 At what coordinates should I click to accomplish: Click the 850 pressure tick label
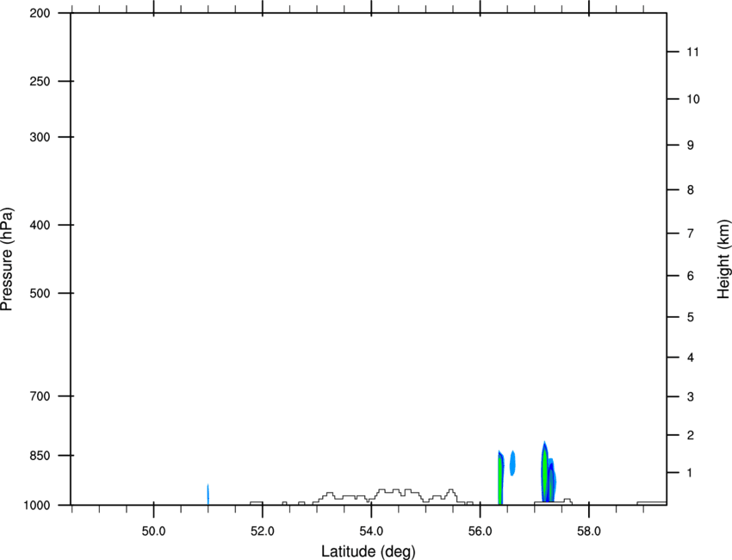click(x=40, y=456)
